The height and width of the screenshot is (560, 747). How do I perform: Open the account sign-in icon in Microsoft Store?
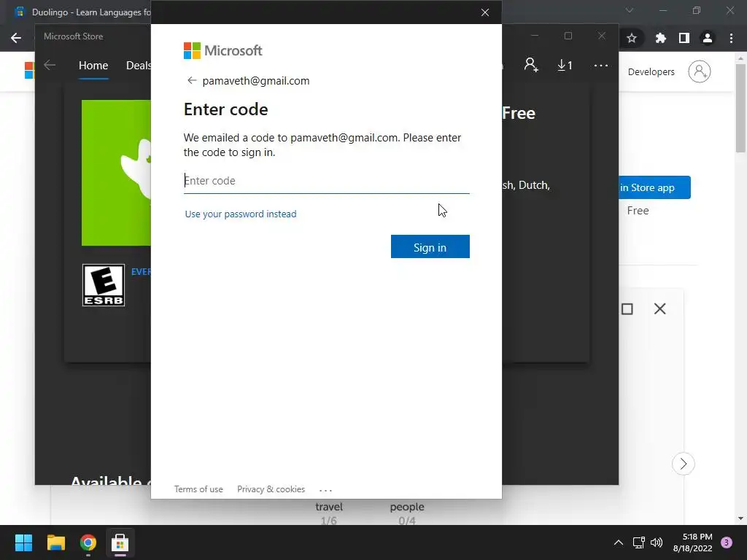pos(531,65)
